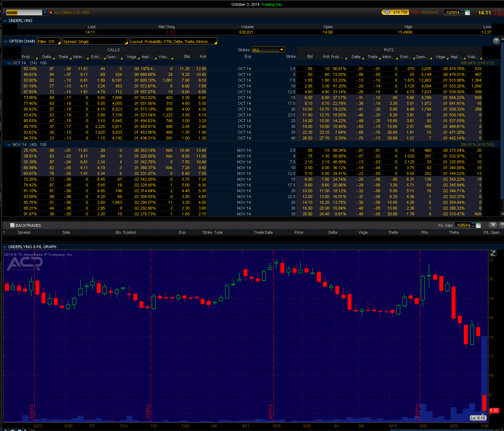The height and width of the screenshot is (431, 504).
Task: Click the HTB hard-to-borrow indicator
Action: point(415,12)
